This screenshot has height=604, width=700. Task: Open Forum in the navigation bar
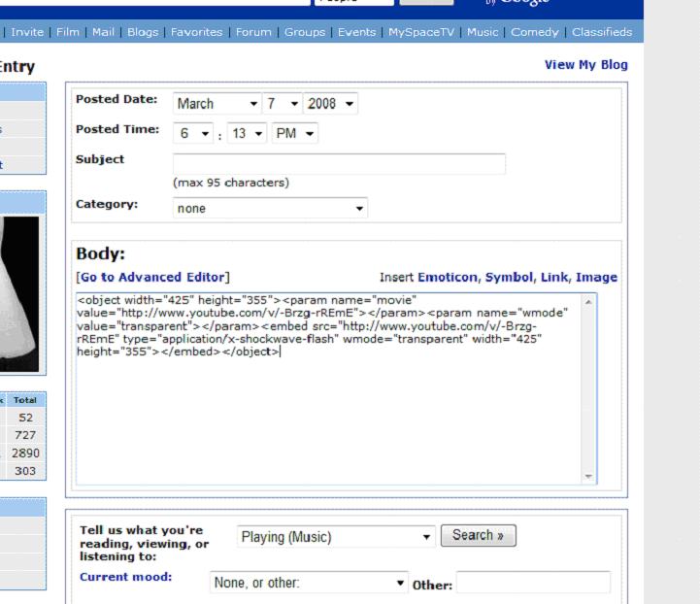coord(253,32)
